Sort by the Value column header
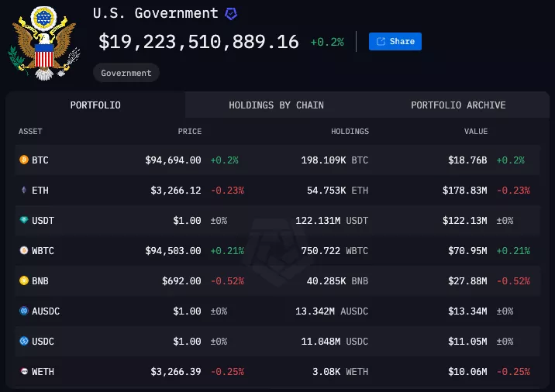 (476, 132)
